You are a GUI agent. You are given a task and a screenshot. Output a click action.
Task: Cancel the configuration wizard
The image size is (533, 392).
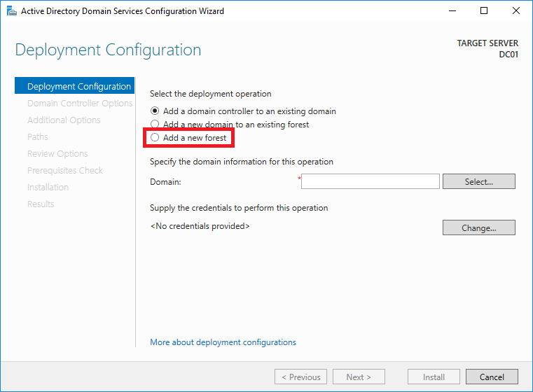[492, 377]
